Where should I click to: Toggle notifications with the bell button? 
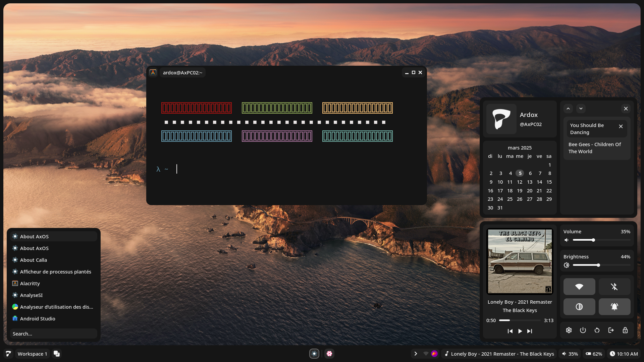614,307
